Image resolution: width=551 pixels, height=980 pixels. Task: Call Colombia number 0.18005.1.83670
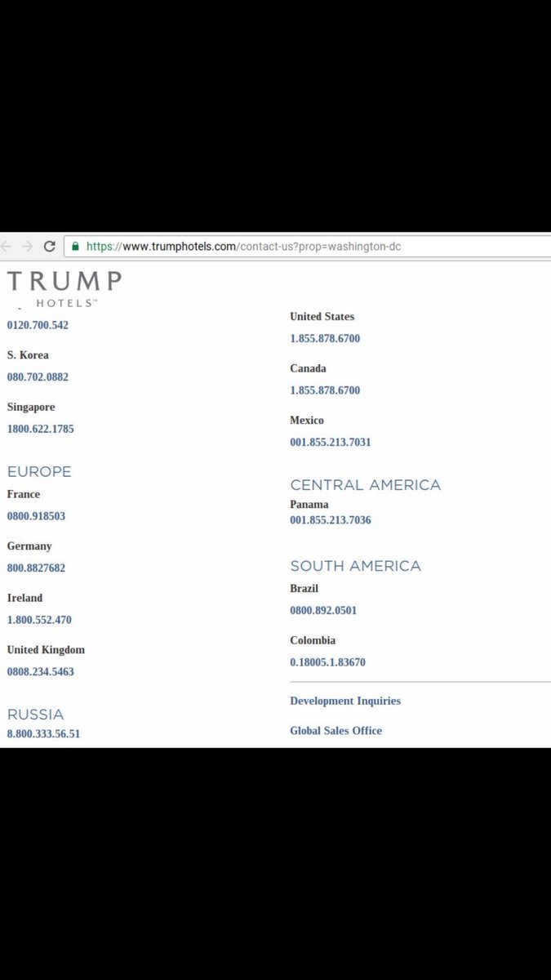(327, 662)
